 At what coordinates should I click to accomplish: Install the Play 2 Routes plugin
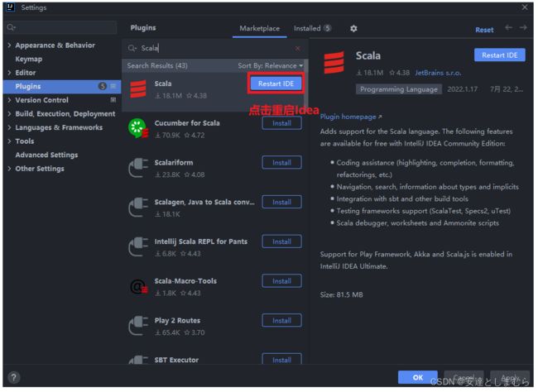coord(281,320)
